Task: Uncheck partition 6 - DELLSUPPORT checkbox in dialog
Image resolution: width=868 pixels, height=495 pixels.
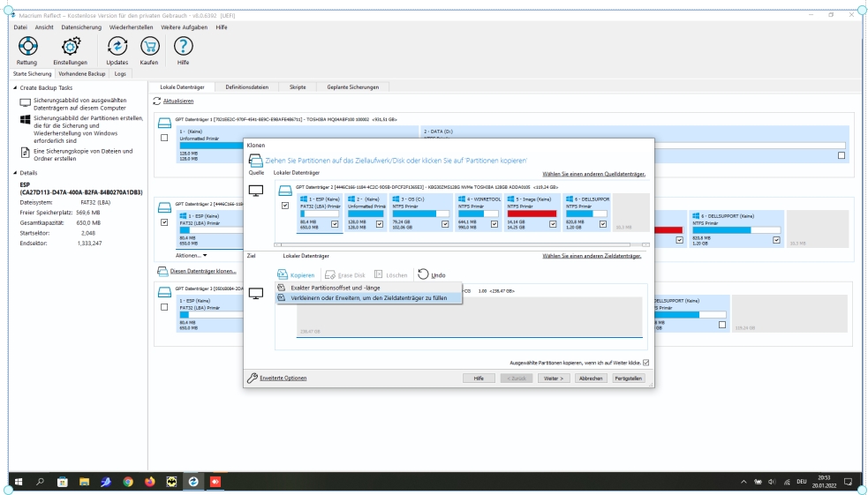Action: pyautogui.click(x=603, y=224)
